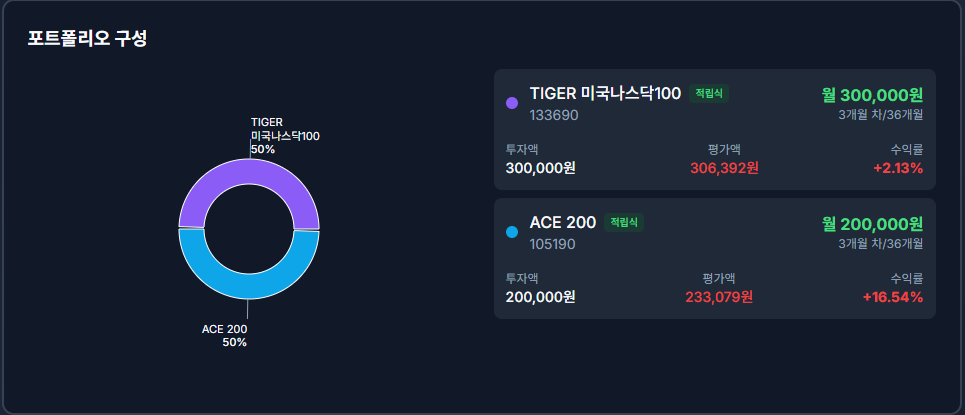Click the +16.54% return rate
The image size is (965, 415).
click(x=892, y=297)
